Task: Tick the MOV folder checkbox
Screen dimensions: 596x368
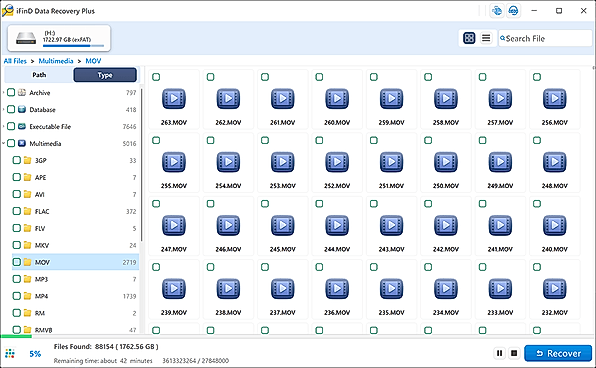Action: tap(16, 262)
